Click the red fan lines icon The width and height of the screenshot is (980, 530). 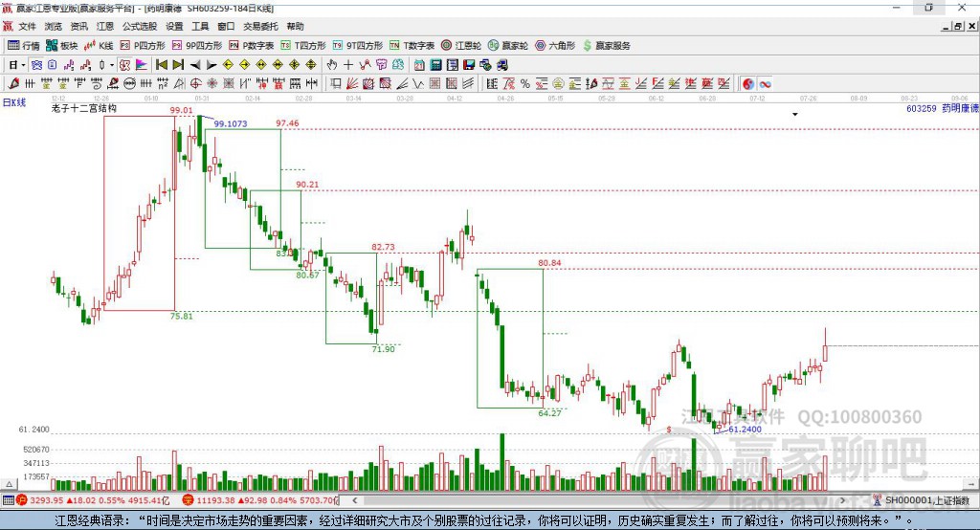(x=352, y=83)
